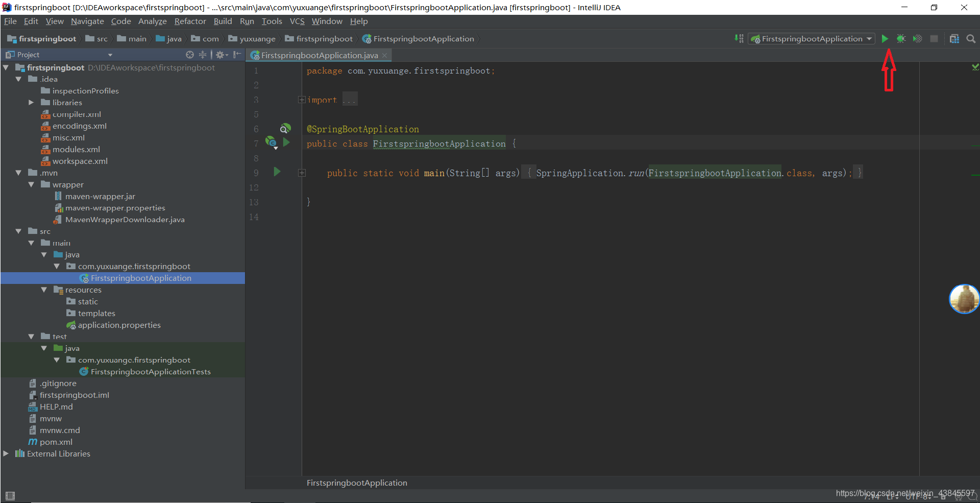Run with Coverage from the toolbar

click(x=918, y=39)
